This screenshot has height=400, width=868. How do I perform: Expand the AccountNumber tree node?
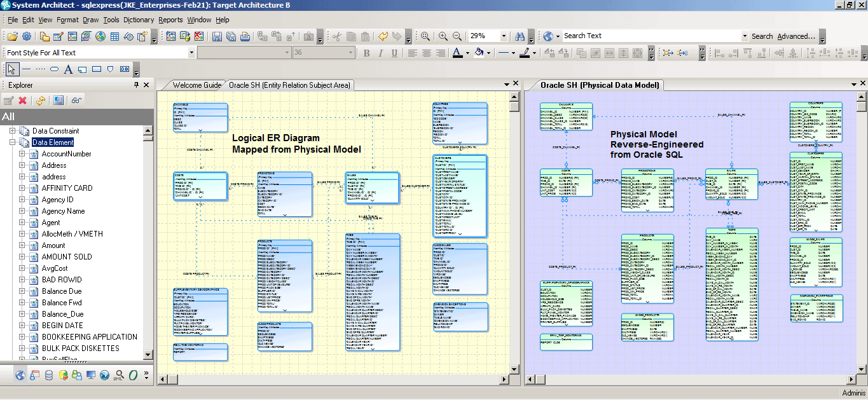(x=22, y=154)
